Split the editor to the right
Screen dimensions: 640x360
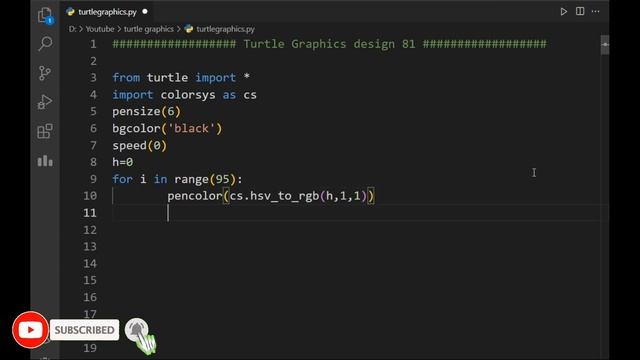[580, 11]
